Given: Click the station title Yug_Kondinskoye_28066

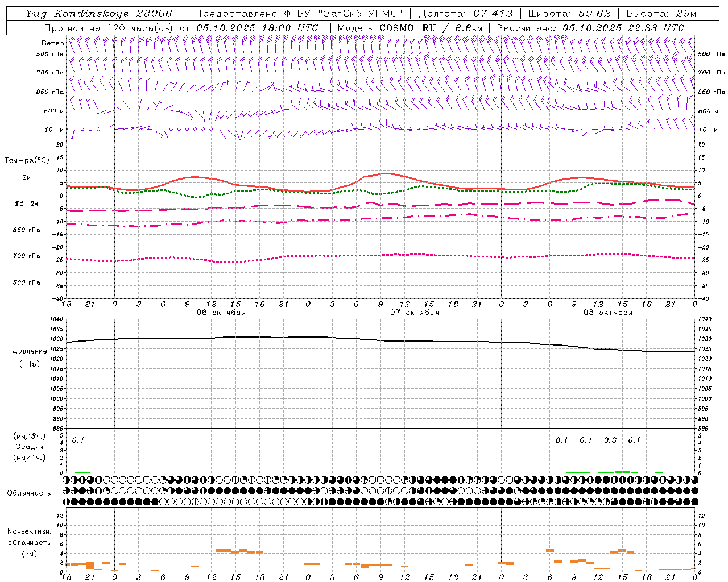Looking at the screenshot, I should pyautogui.click(x=99, y=14).
